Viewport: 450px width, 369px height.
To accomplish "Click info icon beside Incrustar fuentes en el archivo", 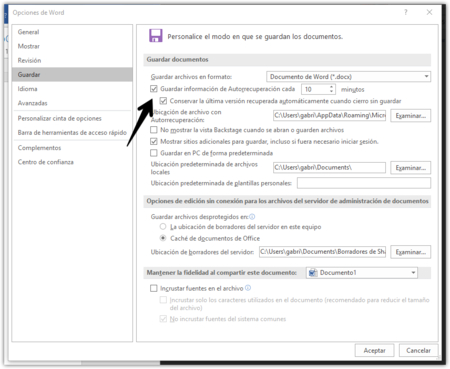I will [248, 288].
